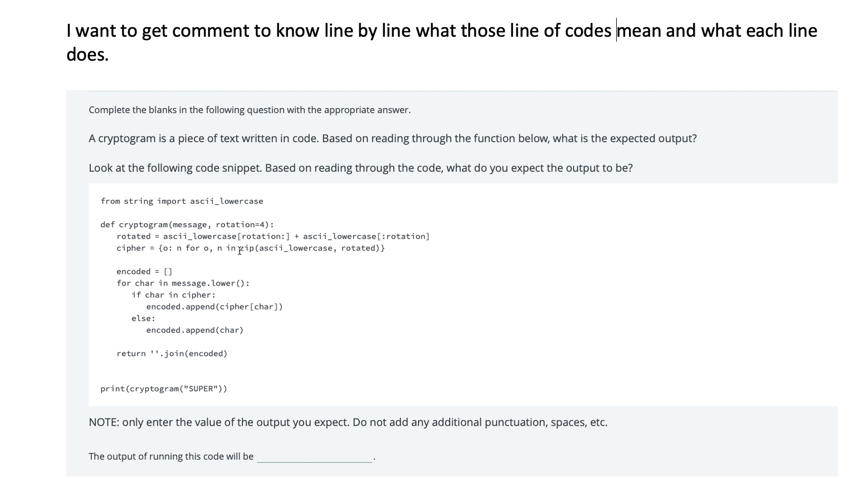Screen dimensions: 868x477
Task: Click the 'else:' line in the code
Action: [143, 318]
